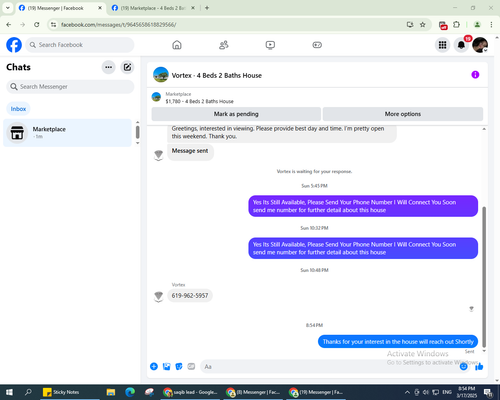The image size is (500, 400).
Task: Click the chat list scrollbar
Action: (x=137, y=132)
